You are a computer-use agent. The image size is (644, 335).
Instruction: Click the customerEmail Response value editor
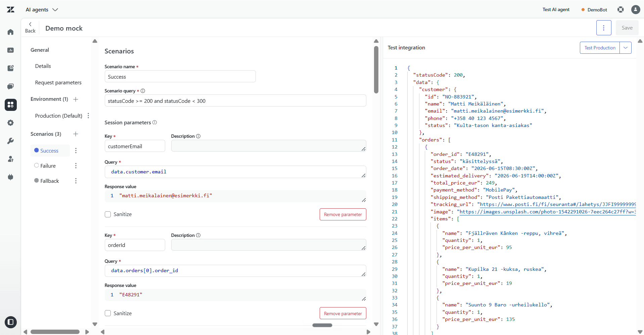pyautogui.click(x=235, y=196)
